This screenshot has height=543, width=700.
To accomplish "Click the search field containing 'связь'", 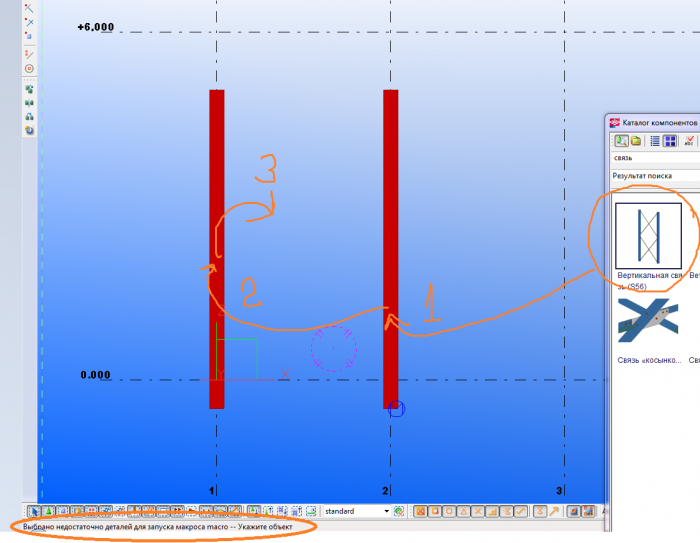I will [655, 158].
